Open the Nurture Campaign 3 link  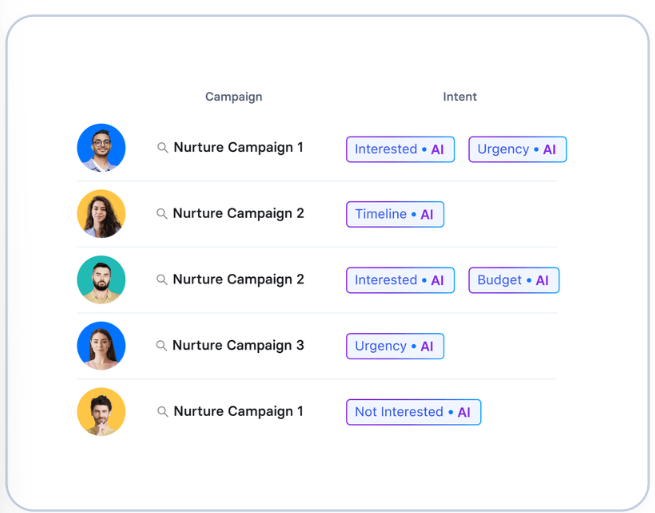[238, 346]
